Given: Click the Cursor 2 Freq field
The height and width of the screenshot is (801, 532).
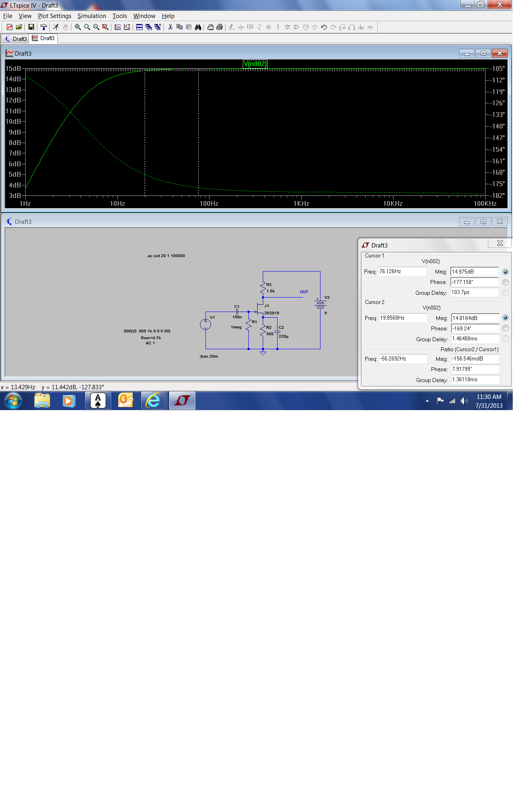Looking at the screenshot, I should 403,318.
